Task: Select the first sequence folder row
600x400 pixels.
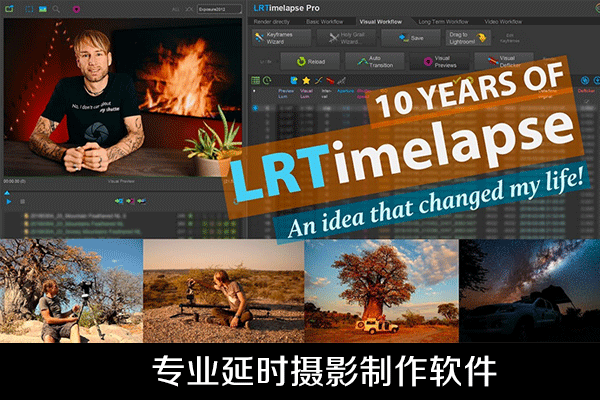Action: (122, 216)
